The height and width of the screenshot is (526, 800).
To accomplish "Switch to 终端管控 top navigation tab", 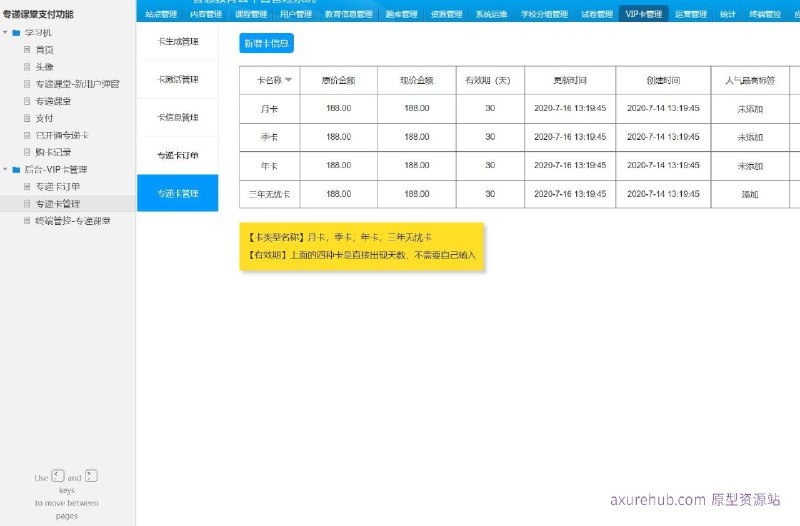I will tap(765, 14).
